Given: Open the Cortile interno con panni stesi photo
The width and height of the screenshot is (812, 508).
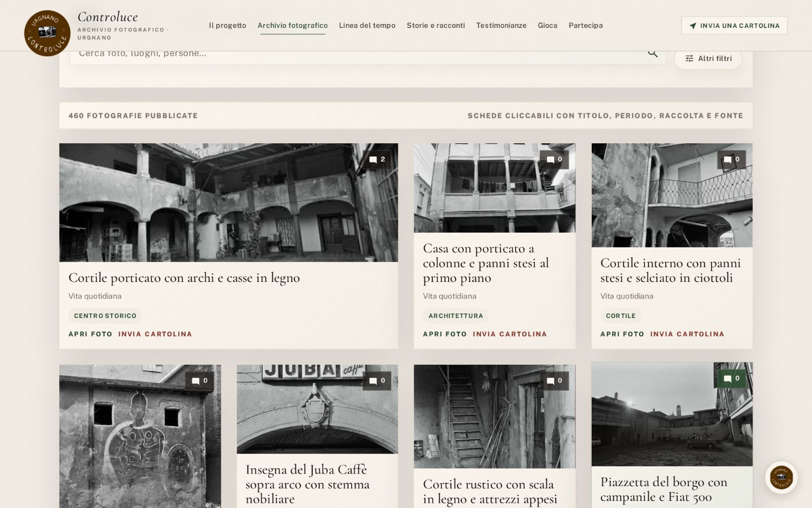Looking at the screenshot, I should pos(672,195).
